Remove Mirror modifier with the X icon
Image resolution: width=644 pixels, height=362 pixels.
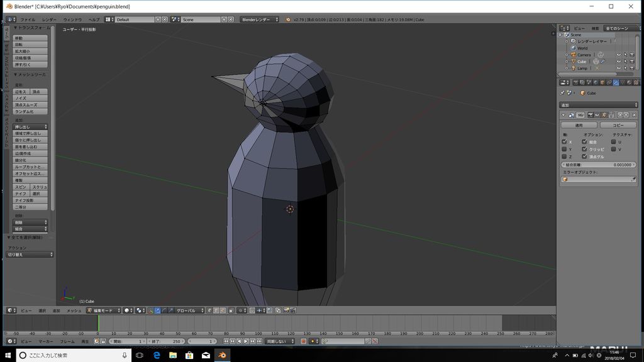634,115
